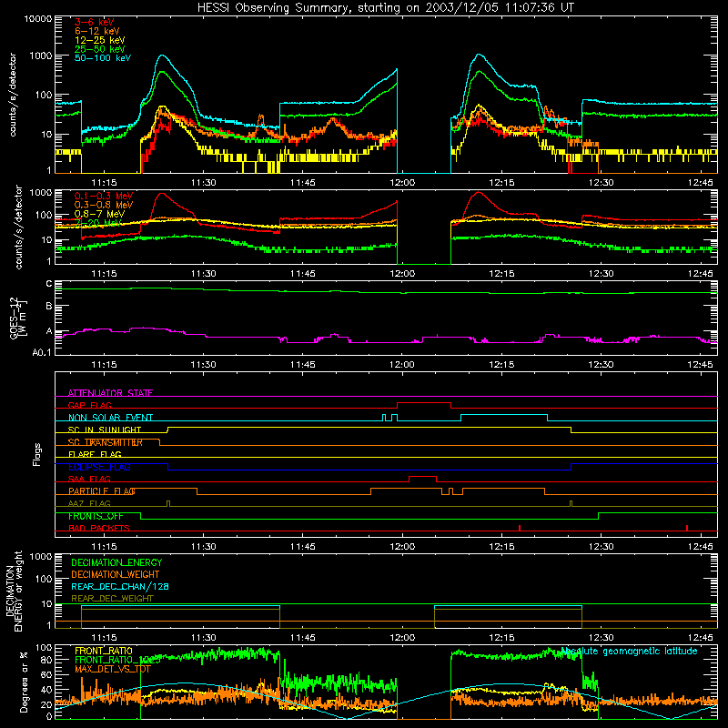
Task: Click the SC_TRANSMITTER flag label
Action: (x=105, y=442)
